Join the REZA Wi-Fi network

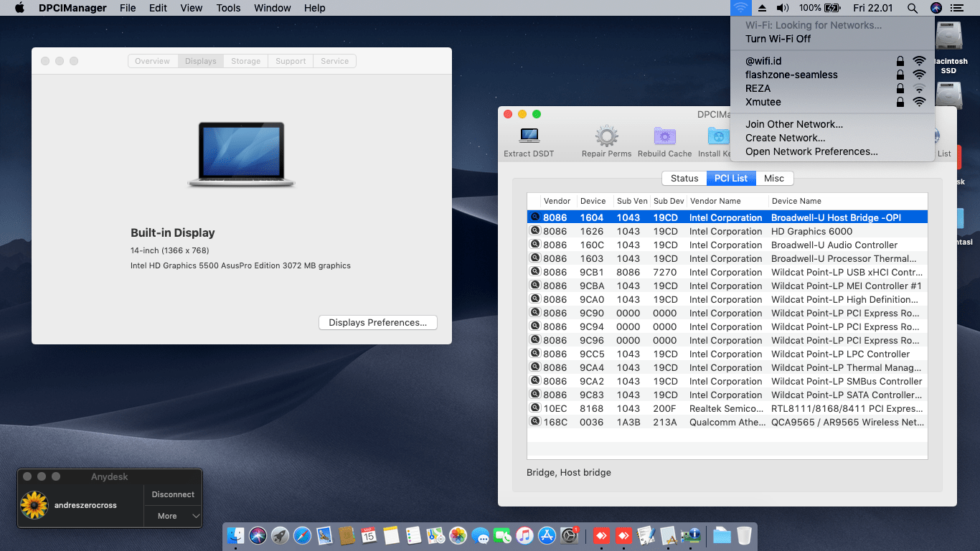(832, 88)
